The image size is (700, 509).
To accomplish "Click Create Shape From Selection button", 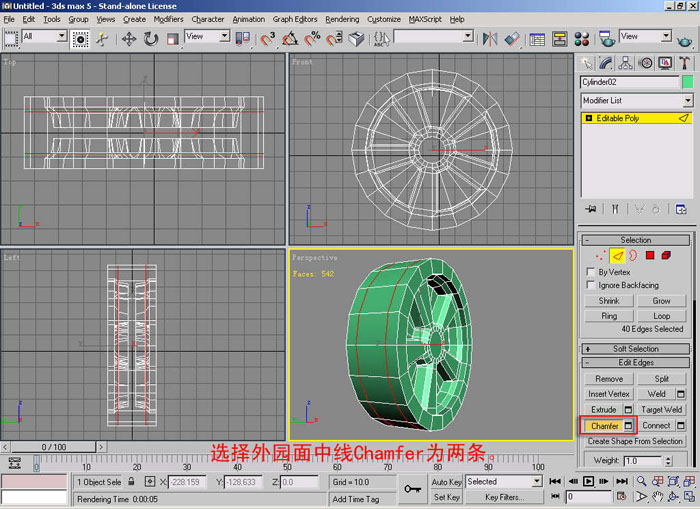I will tap(635, 441).
